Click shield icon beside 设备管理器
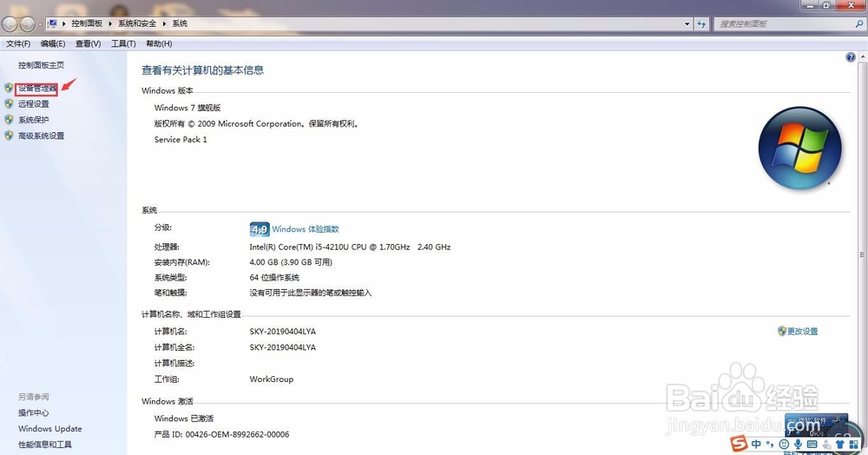 pyautogui.click(x=9, y=88)
